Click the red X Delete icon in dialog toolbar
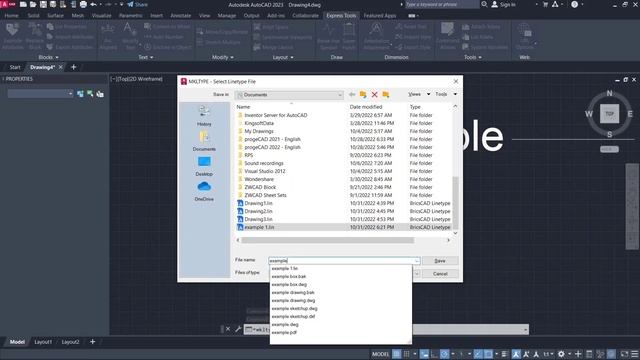 [x=374, y=95]
